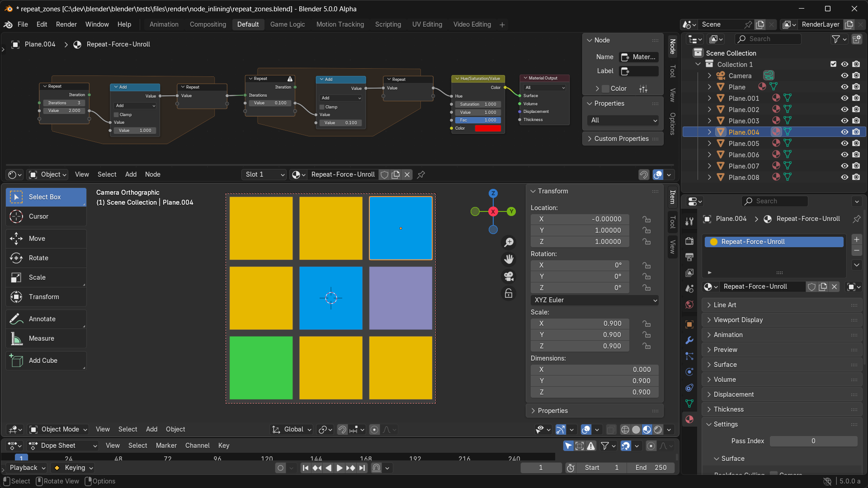Adjust the Fac slider on Hue/Saturation node

[478, 120]
